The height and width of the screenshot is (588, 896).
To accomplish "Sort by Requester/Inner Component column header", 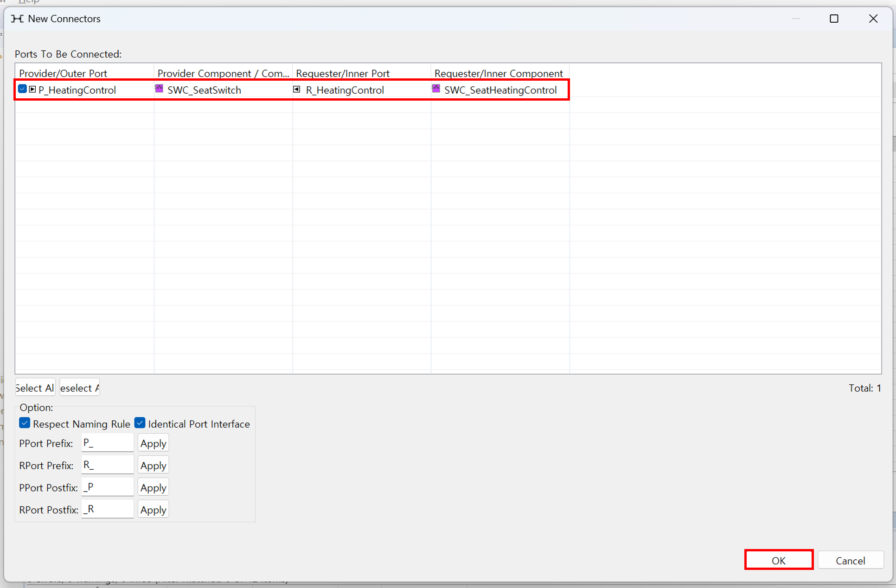I will tap(499, 73).
